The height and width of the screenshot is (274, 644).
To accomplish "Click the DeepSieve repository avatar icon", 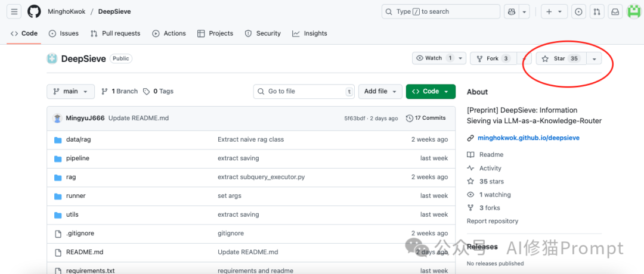I will click(x=52, y=58).
